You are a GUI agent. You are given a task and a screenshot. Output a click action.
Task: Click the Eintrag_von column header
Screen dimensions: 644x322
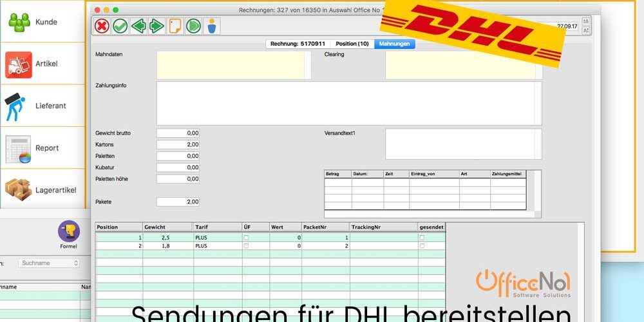(x=434, y=174)
